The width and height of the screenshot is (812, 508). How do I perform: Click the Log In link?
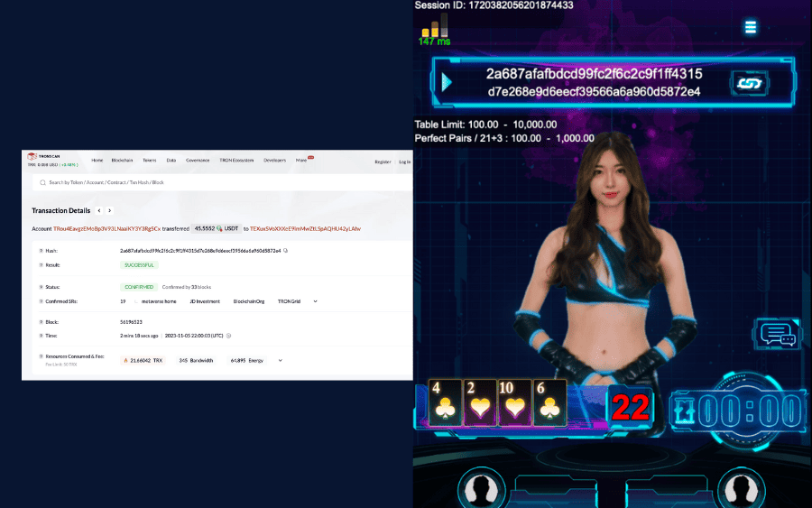click(404, 162)
